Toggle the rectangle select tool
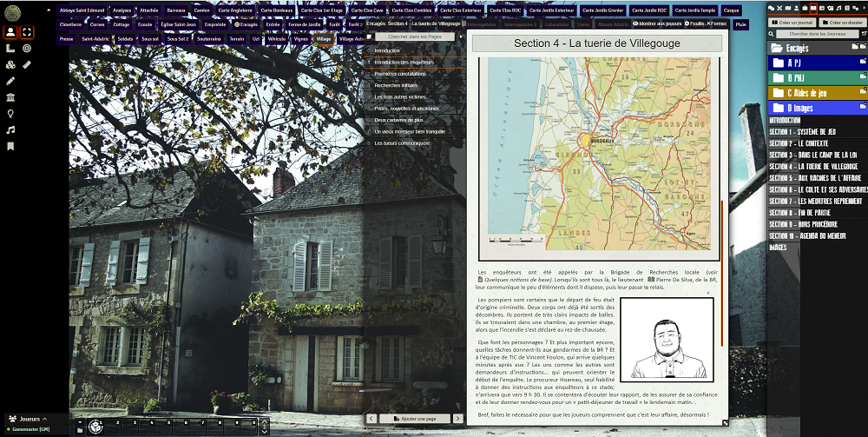 (28, 32)
